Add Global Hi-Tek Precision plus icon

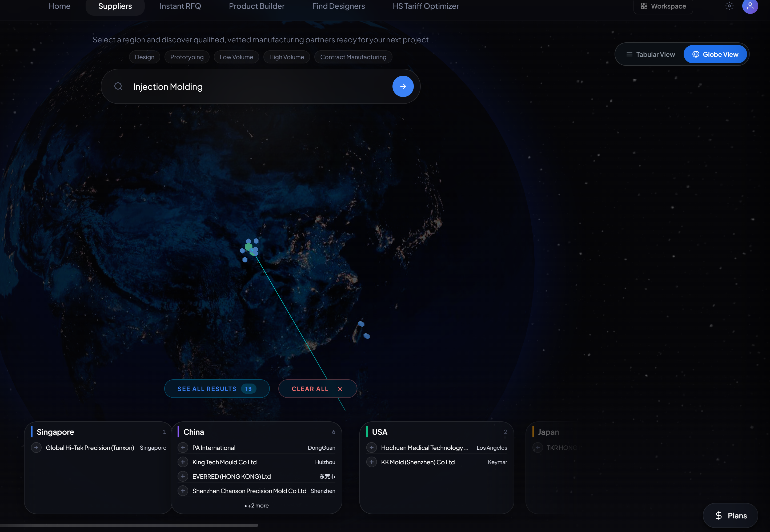pyautogui.click(x=36, y=448)
